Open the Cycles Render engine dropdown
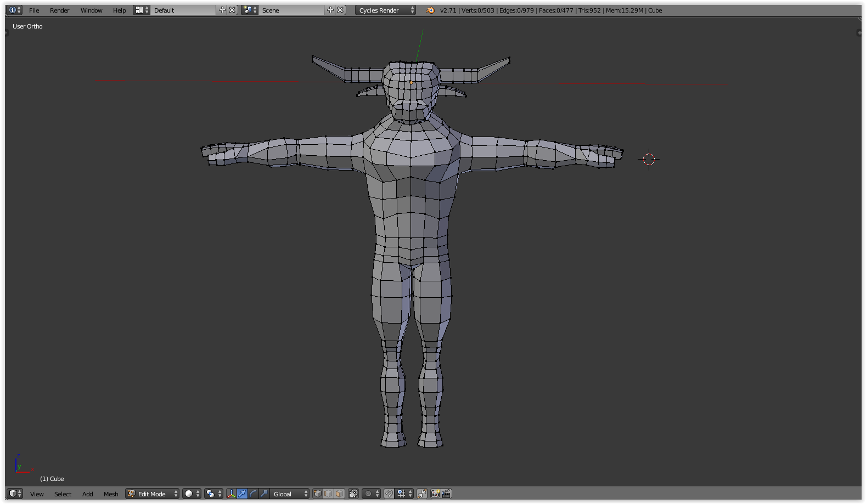 point(385,10)
